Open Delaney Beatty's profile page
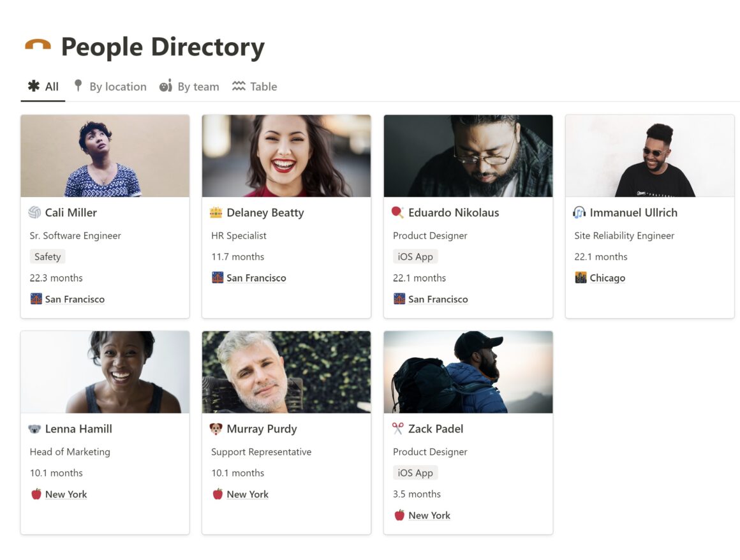This screenshot has width=740, height=560. [x=265, y=213]
